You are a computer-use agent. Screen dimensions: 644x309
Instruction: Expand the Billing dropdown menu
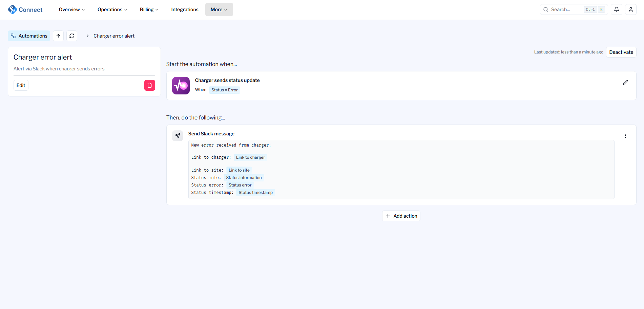(x=149, y=9)
